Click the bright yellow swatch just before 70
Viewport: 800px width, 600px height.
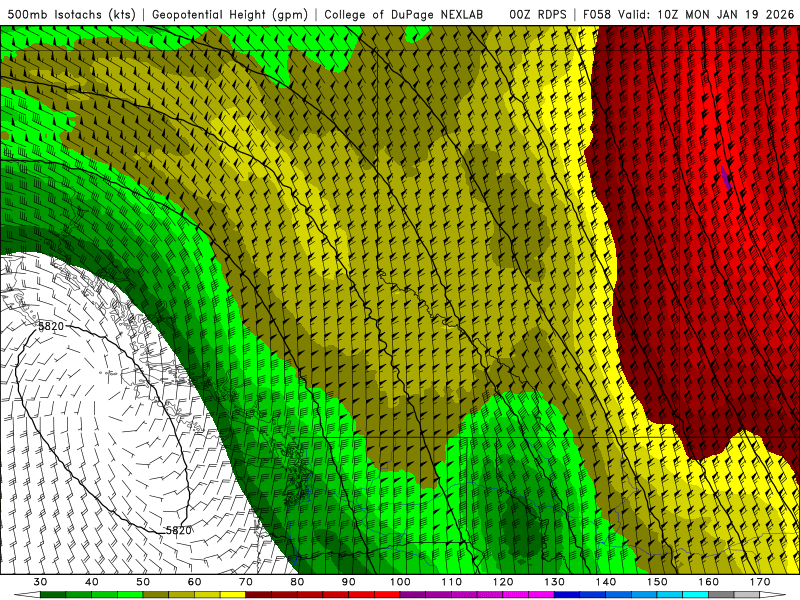233,595
